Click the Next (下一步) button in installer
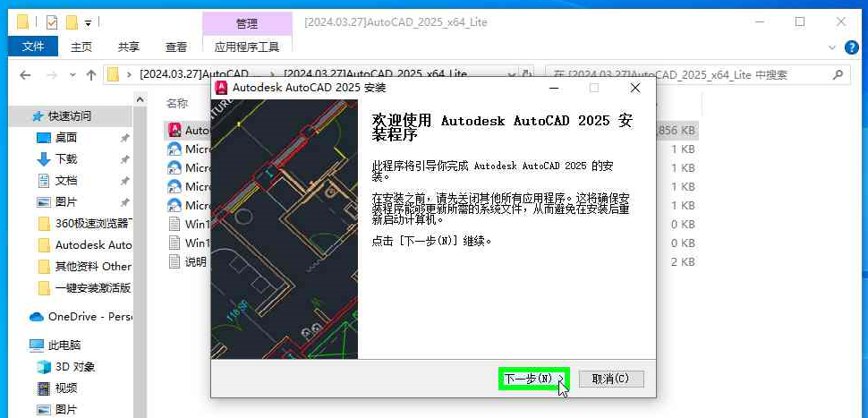The width and height of the screenshot is (868, 418). (x=534, y=379)
